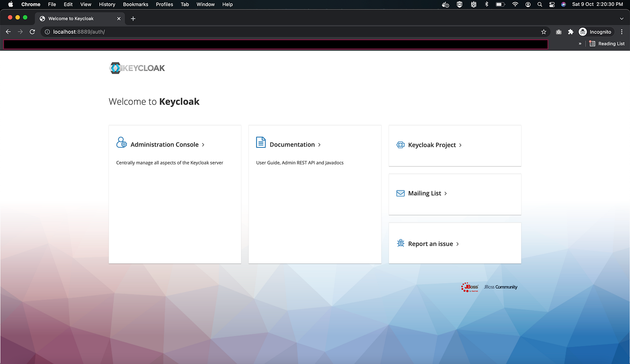Click the globe icon on Keycloak Project card

(400, 145)
